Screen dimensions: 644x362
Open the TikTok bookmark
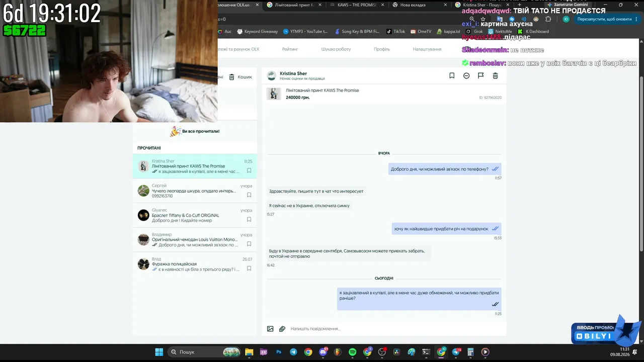tap(395, 31)
